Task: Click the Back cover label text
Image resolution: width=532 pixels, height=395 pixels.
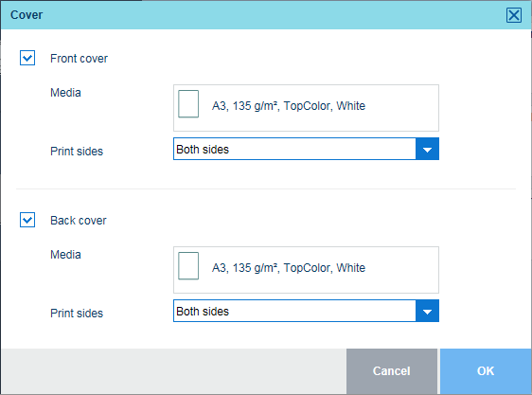Action: tap(79, 221)
